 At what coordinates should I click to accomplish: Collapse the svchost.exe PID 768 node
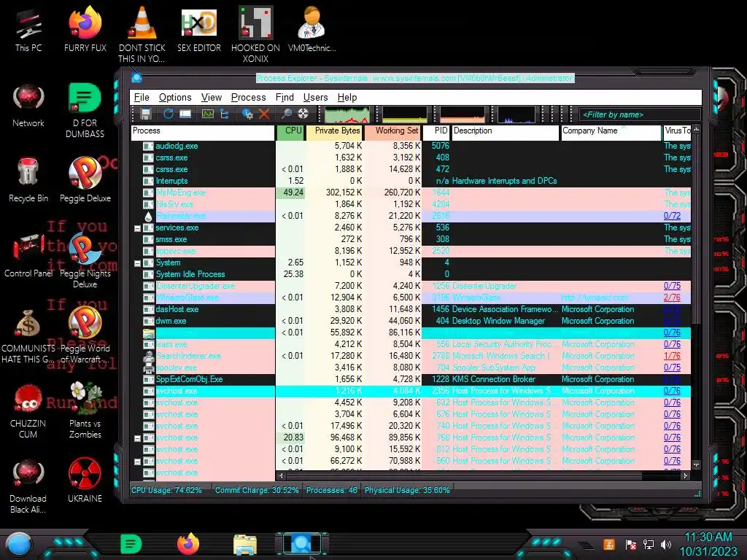[137, 438]
